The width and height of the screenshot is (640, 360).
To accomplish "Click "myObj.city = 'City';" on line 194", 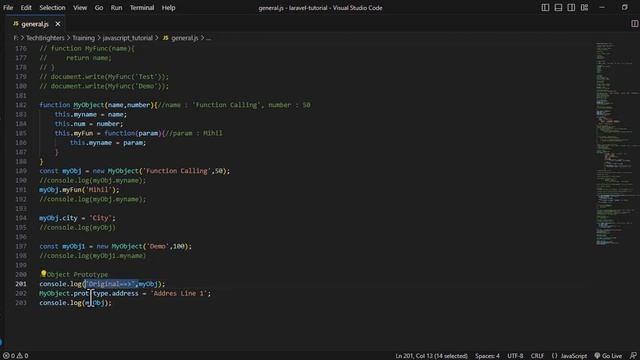I will [77, 218].
